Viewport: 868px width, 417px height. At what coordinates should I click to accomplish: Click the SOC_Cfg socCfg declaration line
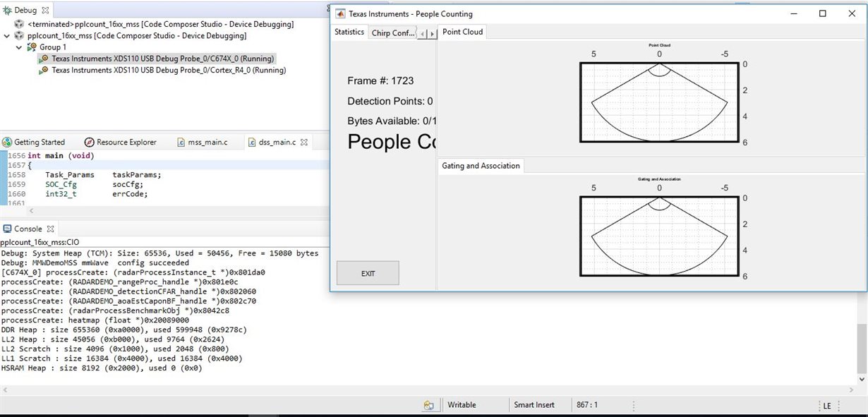coord(94,184)
